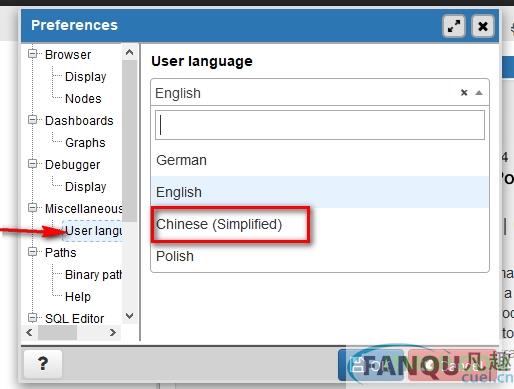Screen dimensions: 514x389
Task: Open the Nodes item under Browser
Action: (83, 99)
